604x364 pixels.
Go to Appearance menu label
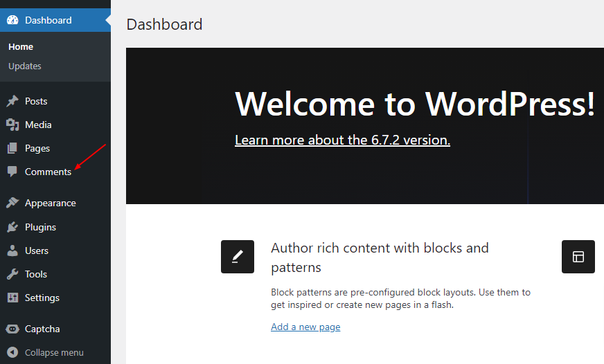click(51, 203)
